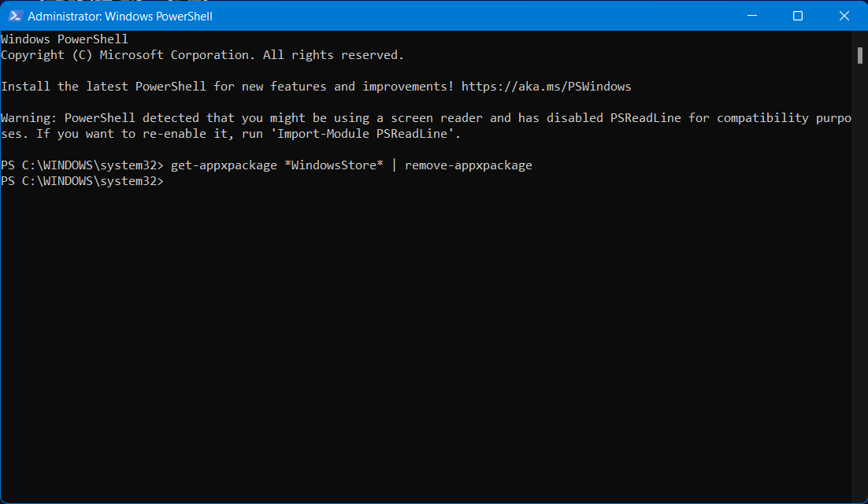Click the empty black console area
The height and width of the screenshot is (504, 868).
click(x=425, y=343)
